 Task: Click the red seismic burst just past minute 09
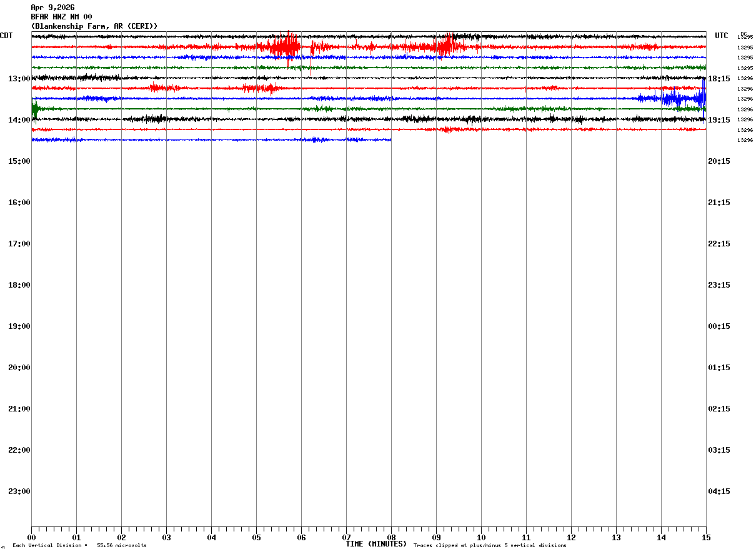pos(447,46)
